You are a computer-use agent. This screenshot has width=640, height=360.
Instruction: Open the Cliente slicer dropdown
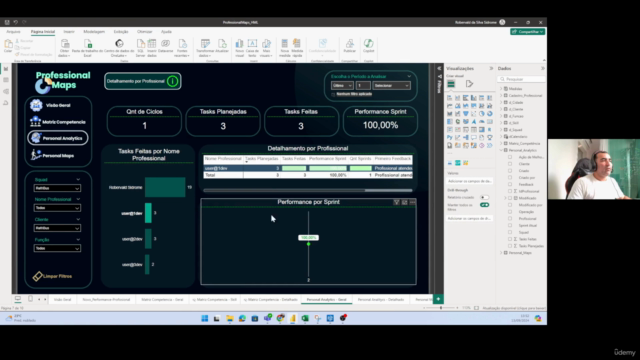click(57, 228)
